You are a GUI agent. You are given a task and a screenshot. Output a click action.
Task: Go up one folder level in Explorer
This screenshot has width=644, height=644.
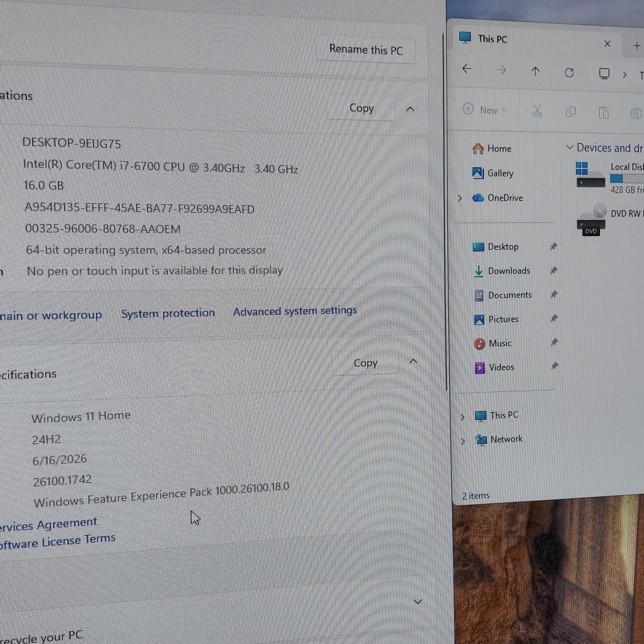pyautogui.click(x=535, y=71)
